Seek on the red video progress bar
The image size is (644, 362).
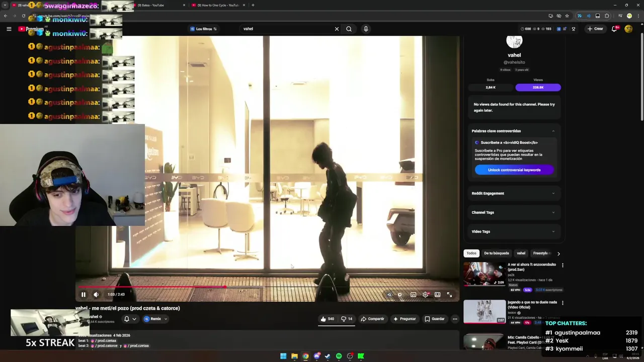(x=267, y=287)
